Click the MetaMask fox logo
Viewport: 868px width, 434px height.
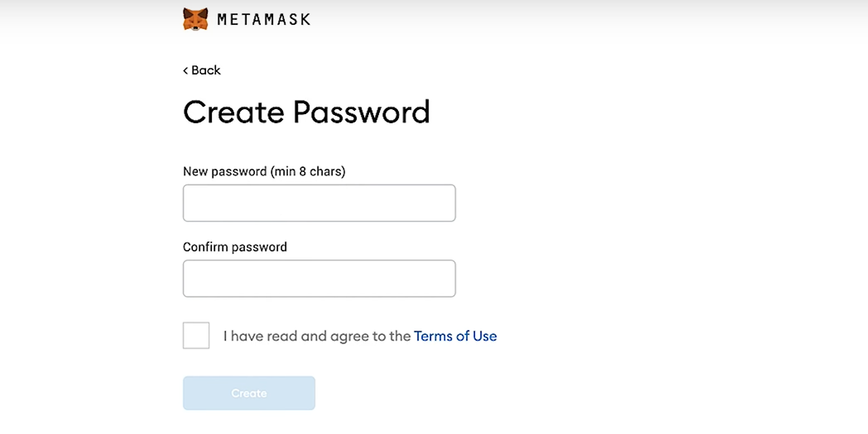[195, 19]
